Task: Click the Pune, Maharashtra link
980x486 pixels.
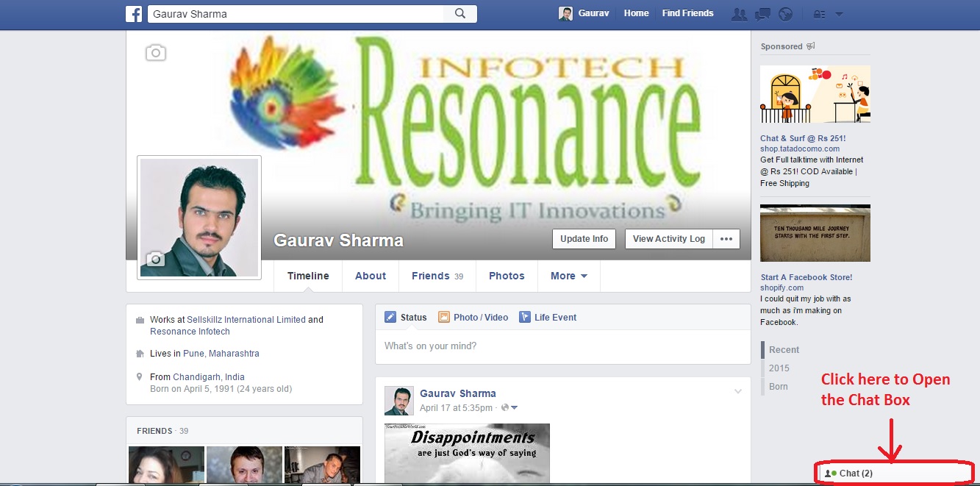Action: [221, 354]
